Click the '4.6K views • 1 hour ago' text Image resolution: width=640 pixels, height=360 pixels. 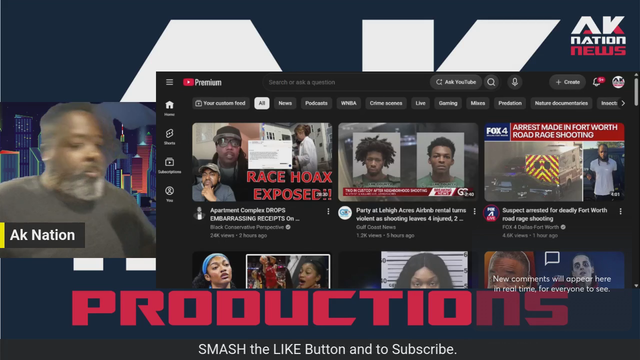coord(530,236)
